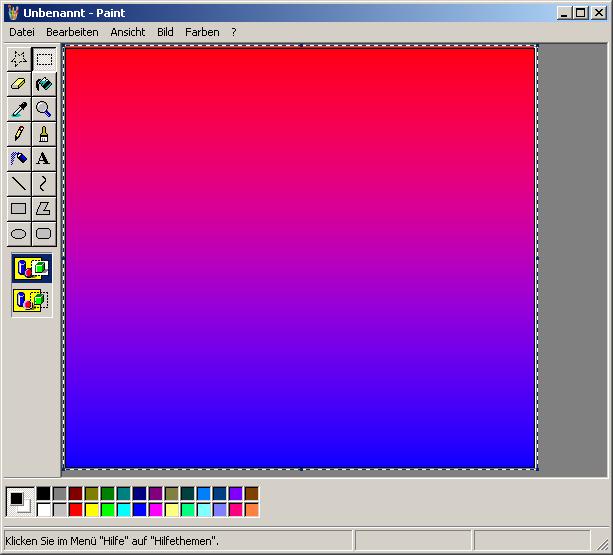Open the Datei menu

(x=21, y=32)
